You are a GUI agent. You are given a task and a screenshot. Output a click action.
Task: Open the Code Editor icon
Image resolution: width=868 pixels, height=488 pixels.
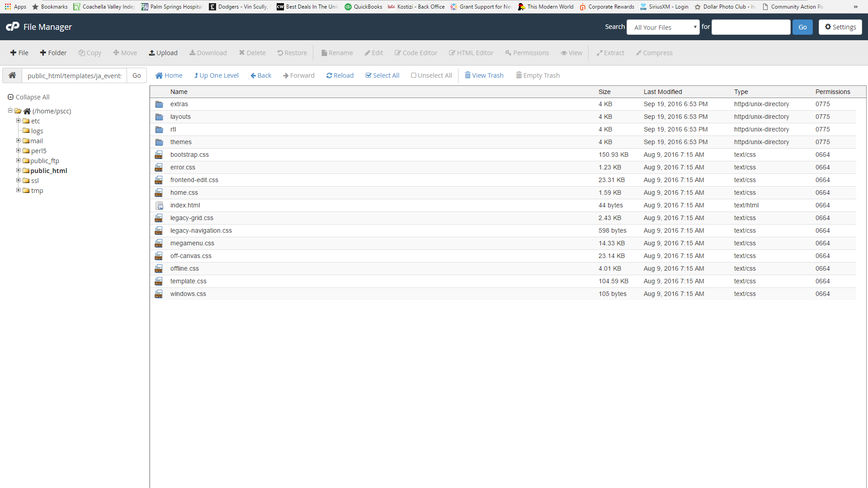pyautogui.click(x=415, y=53)
